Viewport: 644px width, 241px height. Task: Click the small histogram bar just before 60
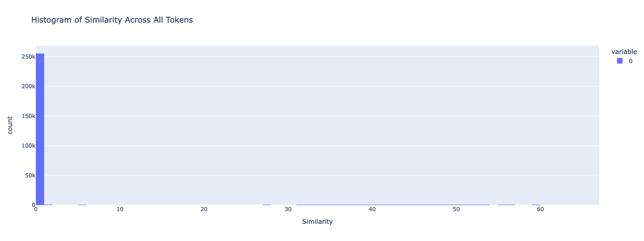tap(536, 205)
